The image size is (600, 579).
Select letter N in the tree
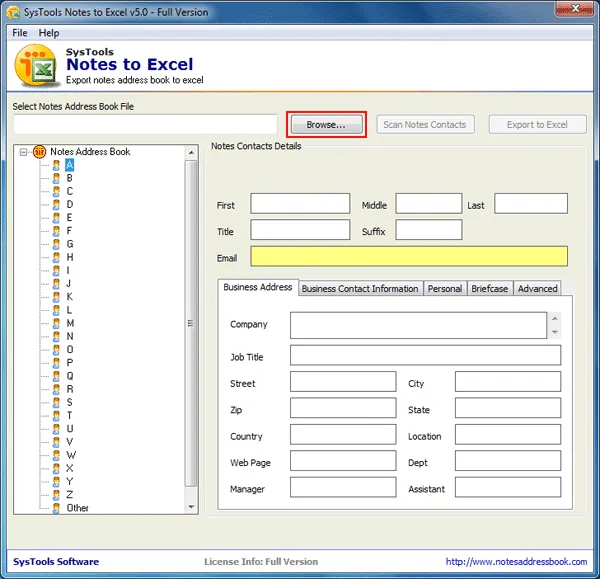tap(70, 336)
